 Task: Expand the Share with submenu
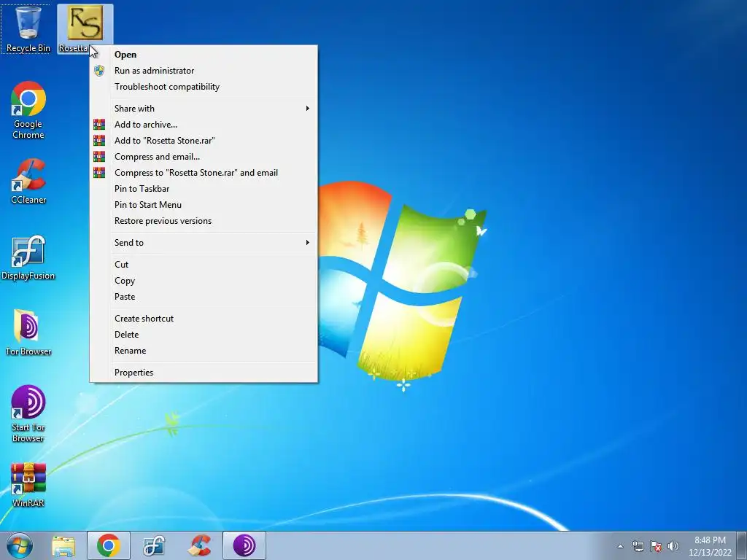tap(204, 109)
